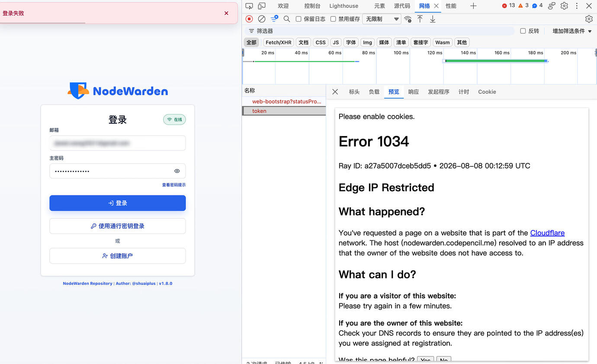Activate the DevTools inspect element picker
This screenshot has width=597, height=364.
click(x=249, y=6)
